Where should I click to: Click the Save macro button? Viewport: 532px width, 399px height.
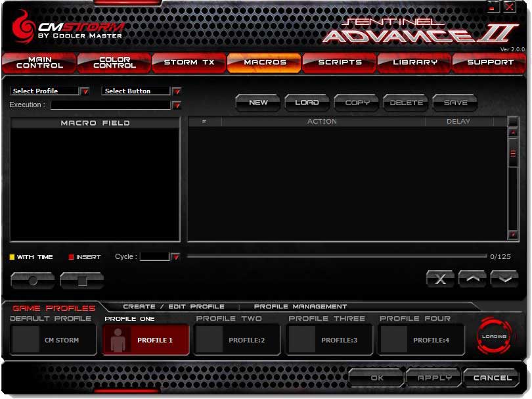click(x=455, y=103)
